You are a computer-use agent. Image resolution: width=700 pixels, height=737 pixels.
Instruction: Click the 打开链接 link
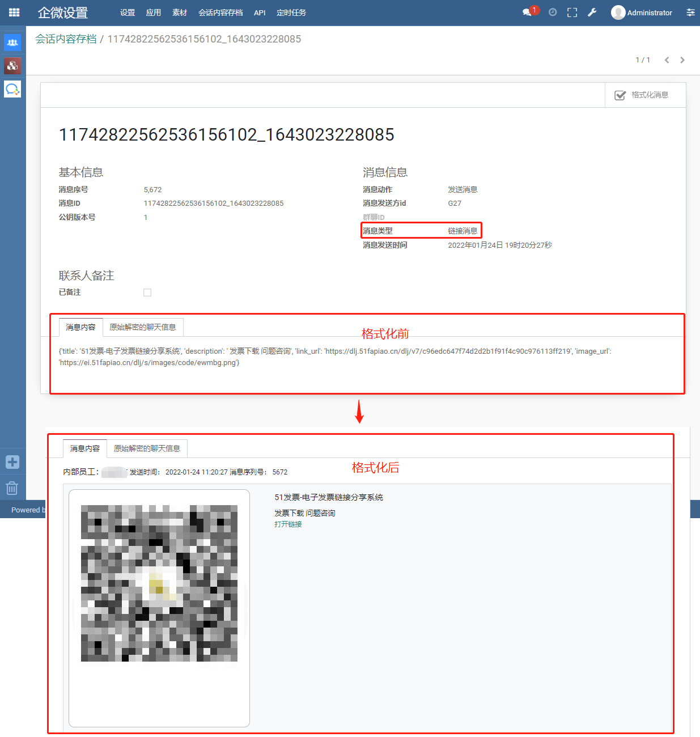[288, 524]
